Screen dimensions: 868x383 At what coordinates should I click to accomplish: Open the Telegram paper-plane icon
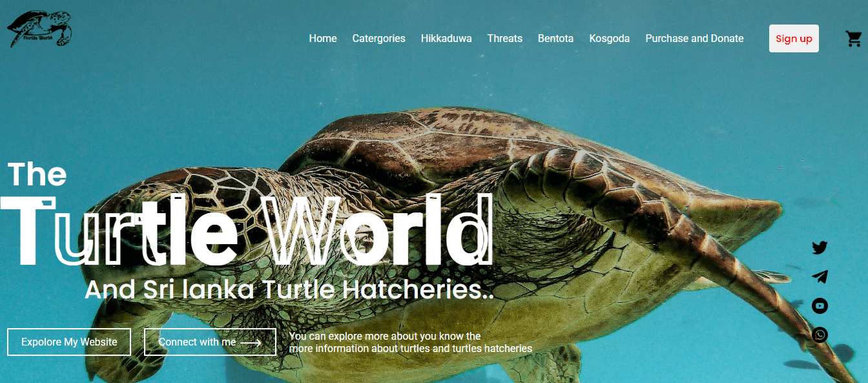coord(820,276)
